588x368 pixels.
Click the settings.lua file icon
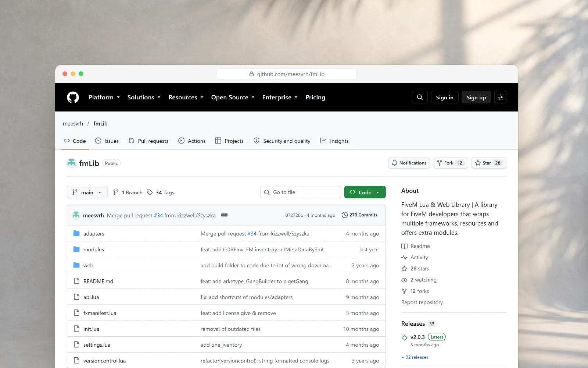(76, 344)
